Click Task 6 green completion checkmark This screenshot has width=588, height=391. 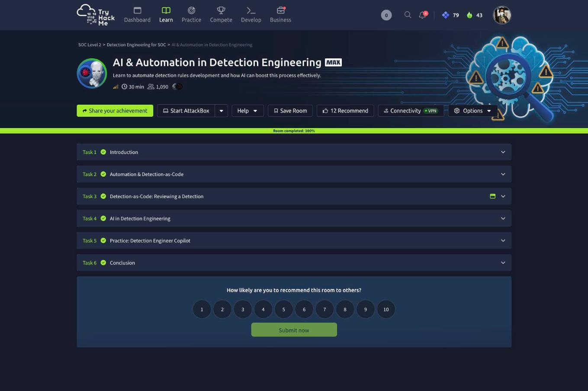pos(103,263)
